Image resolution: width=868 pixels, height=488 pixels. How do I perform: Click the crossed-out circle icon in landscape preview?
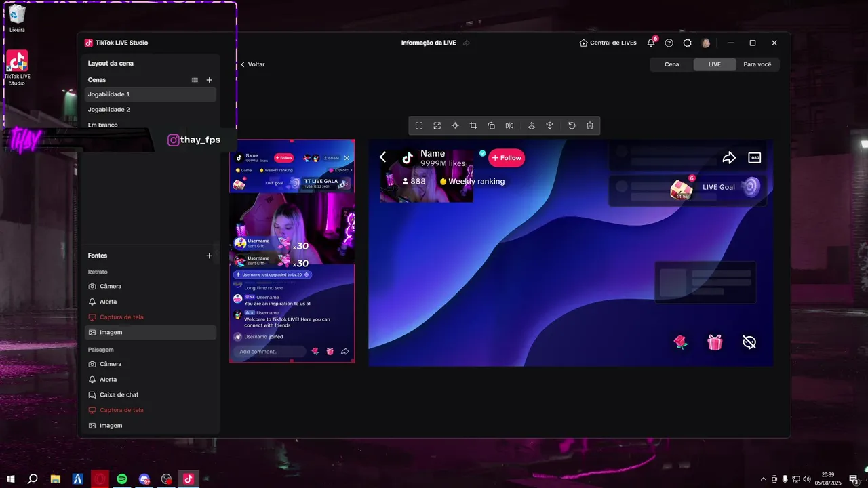749,342
